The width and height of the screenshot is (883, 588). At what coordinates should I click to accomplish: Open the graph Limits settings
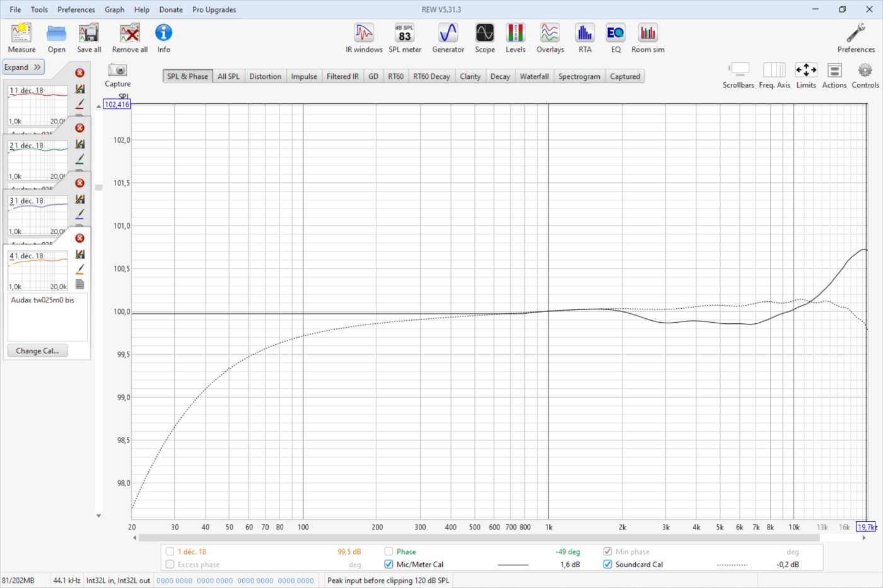point(806,76)
